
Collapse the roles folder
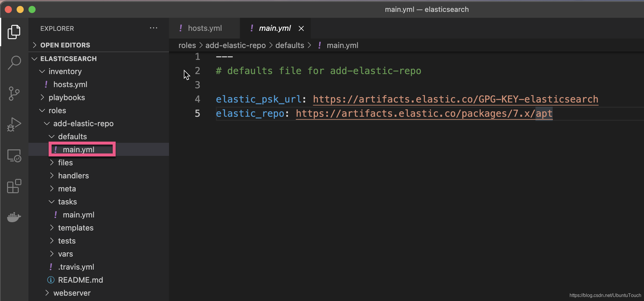99,111
